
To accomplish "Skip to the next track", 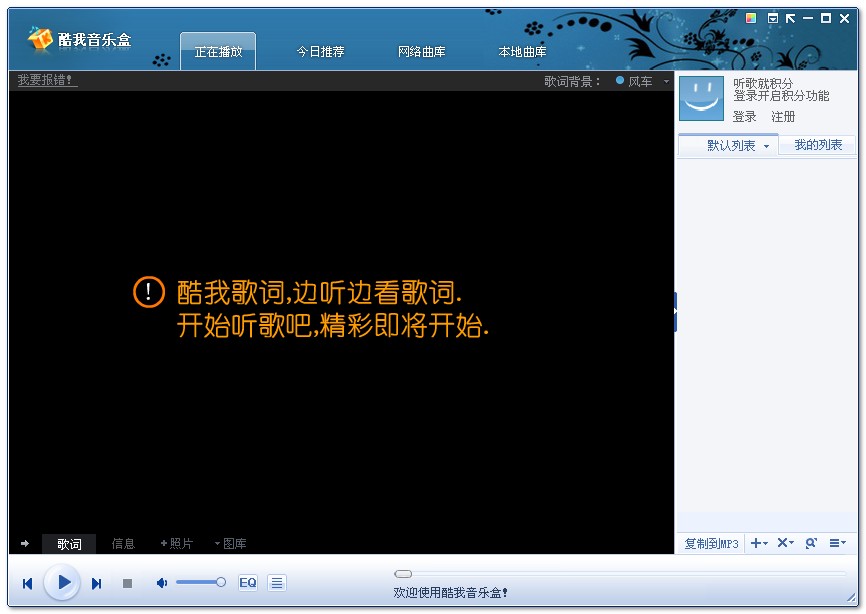I will 97,583.
